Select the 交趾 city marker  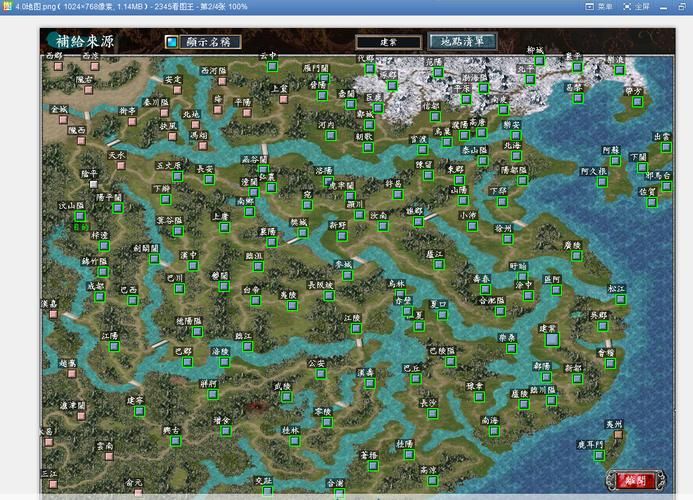point(268,491)
